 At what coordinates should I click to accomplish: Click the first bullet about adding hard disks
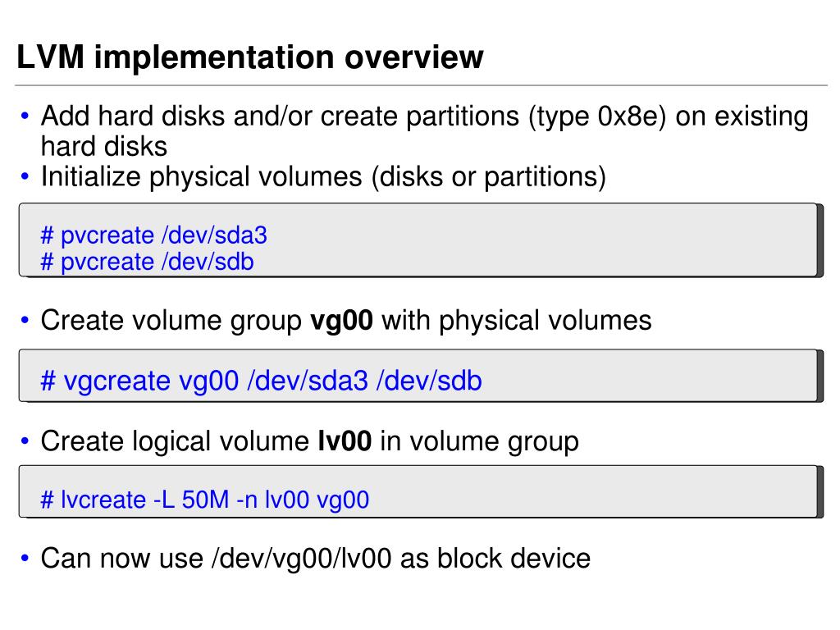tap(425, 130)
